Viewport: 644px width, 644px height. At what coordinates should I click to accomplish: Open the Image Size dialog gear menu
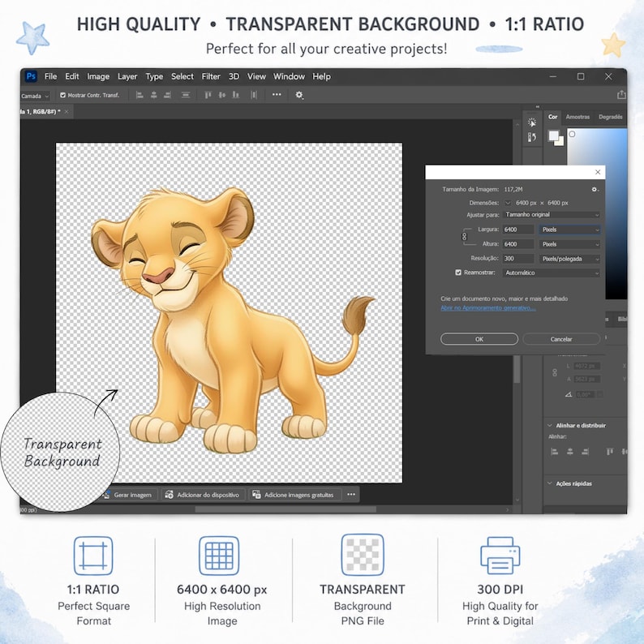595,189
